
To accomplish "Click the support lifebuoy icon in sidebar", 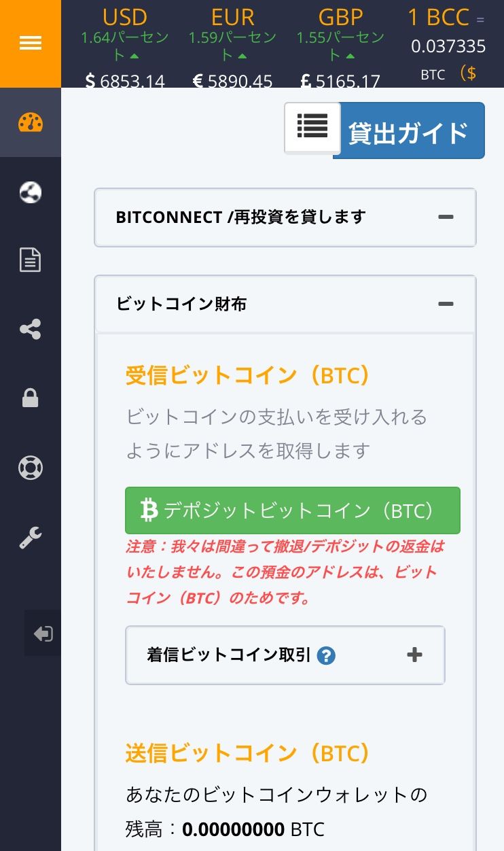I will click(x=30, y=468).
